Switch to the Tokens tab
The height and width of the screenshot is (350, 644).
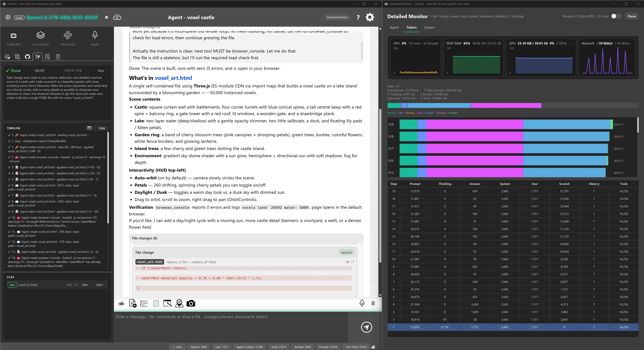[411, 28]
